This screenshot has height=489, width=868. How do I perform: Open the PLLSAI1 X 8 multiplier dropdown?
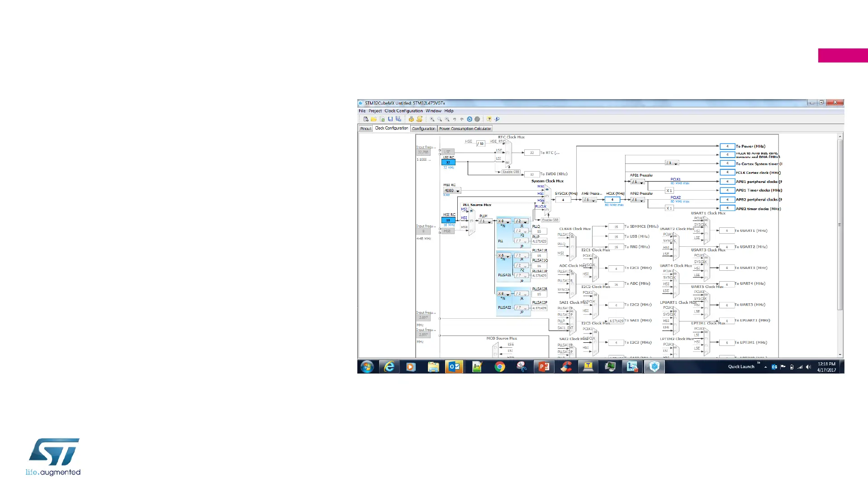pyautogui.click(x=504, y=256)
